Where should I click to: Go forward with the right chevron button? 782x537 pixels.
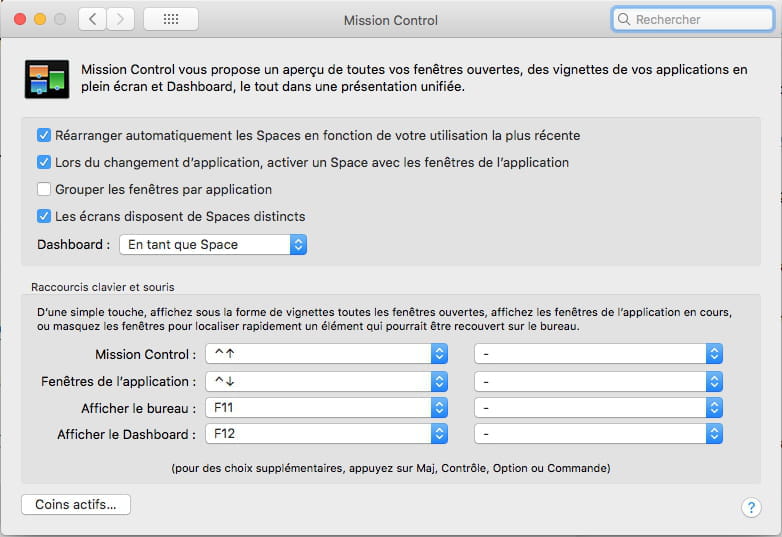[x=120, y=19]
